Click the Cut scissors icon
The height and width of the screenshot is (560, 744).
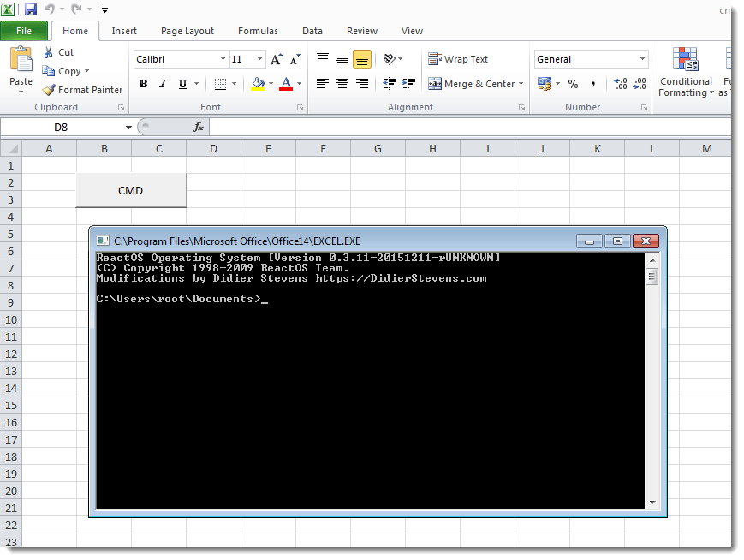(49, 53)
